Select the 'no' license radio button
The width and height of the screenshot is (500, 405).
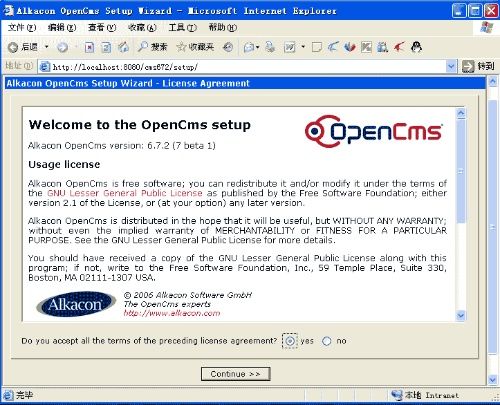327,341
